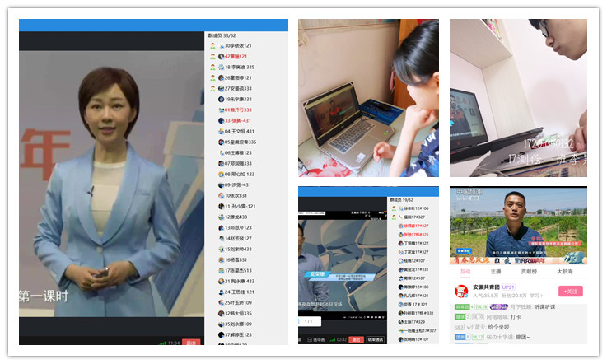Select red-highlighted member 01鲍开行333
The height and width of the screenshot is (364, 607).
(238, 110)
